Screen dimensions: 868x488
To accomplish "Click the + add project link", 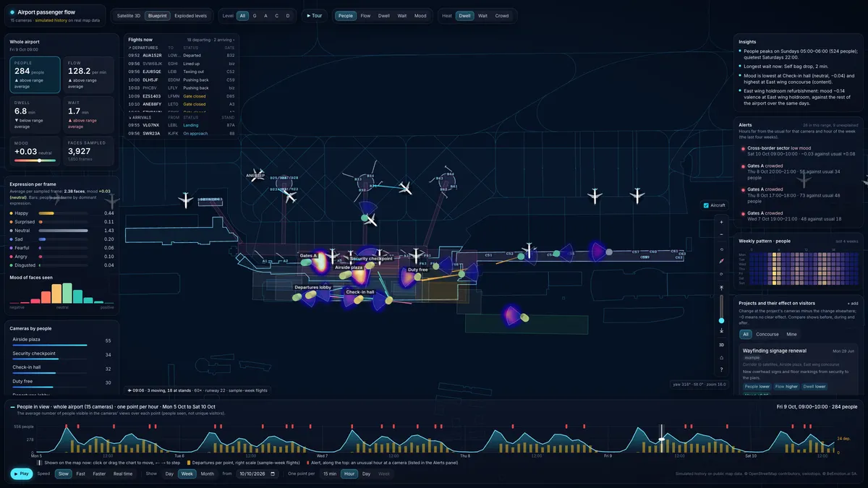I will point(853,303).
